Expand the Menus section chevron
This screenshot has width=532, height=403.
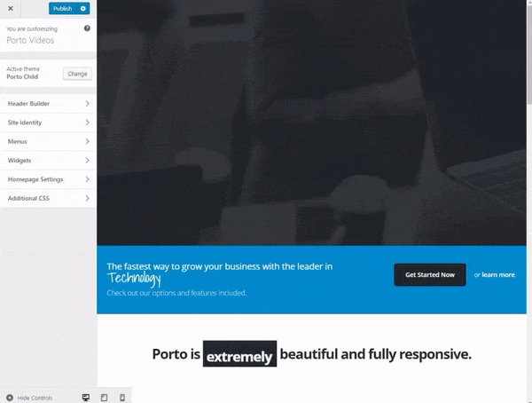87,141
